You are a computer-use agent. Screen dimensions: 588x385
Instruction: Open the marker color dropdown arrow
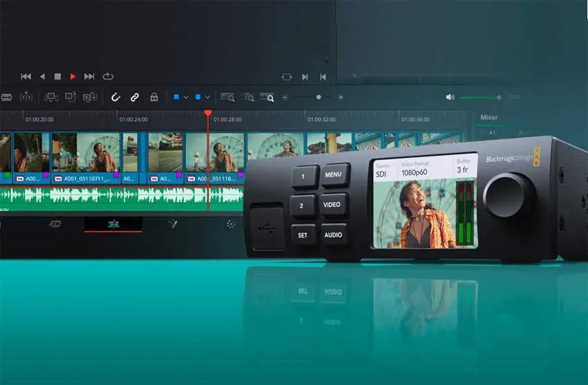208,97
